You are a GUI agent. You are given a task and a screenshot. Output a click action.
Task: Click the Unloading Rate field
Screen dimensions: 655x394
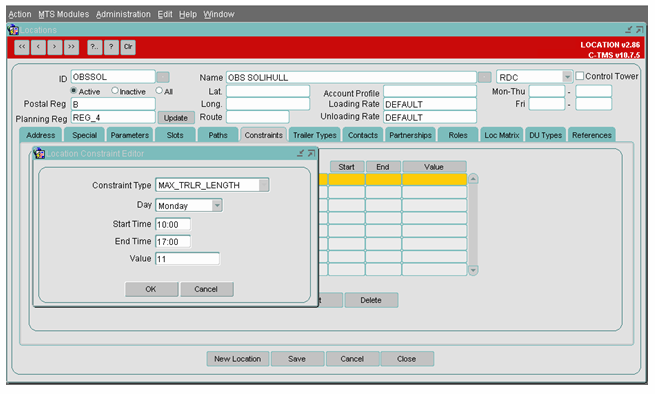click(430, 117)
